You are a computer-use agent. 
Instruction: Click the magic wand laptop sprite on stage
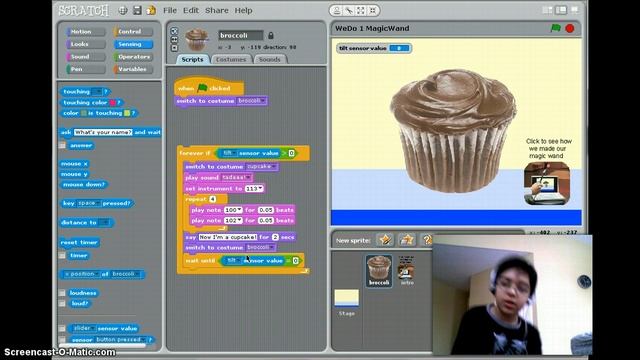pyautogui.click(x=547, y=183)
